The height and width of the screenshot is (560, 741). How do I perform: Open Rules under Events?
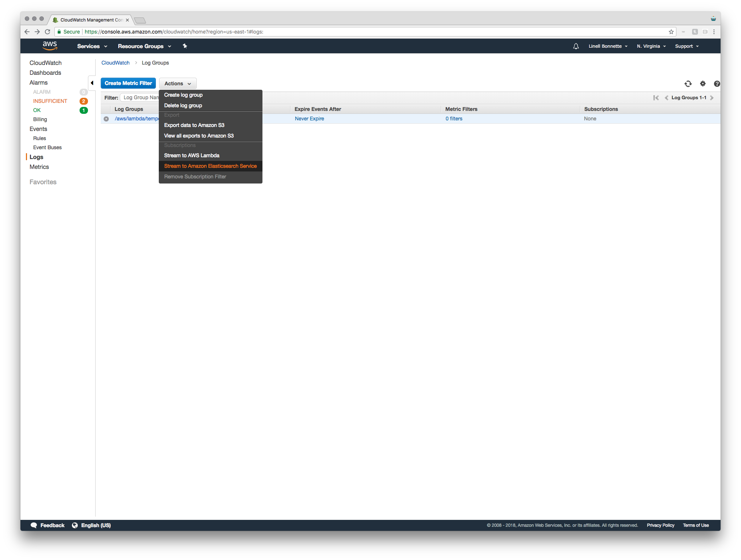click(39, 138)
